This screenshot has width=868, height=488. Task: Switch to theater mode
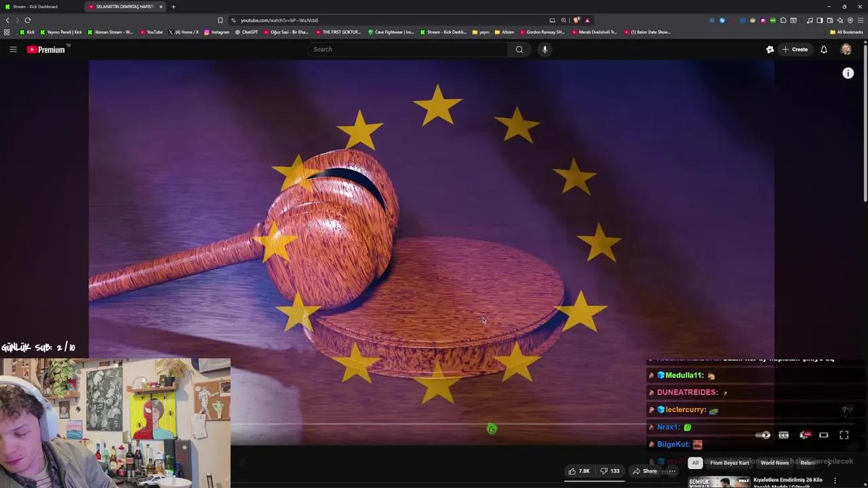click(x=824, y=435)
